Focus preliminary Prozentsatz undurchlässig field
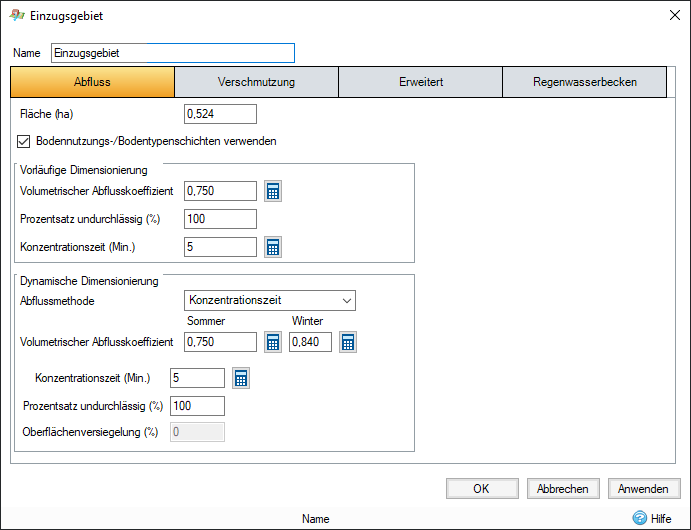The width and height of the screenshot is (691, 530). click(x=220, y=219)
